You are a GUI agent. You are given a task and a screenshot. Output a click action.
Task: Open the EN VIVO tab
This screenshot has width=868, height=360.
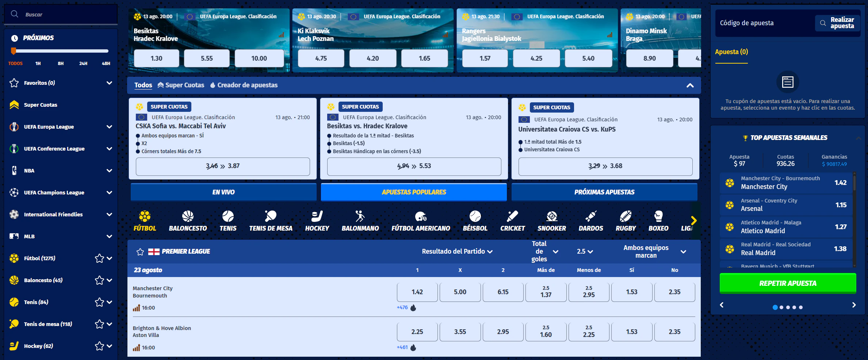223,192
